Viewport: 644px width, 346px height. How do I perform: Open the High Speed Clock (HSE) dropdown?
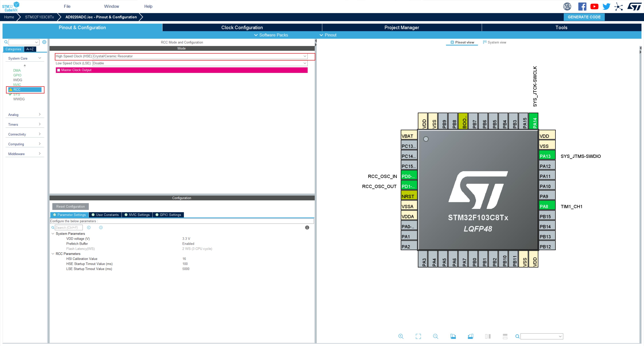[x=305, y=56]
